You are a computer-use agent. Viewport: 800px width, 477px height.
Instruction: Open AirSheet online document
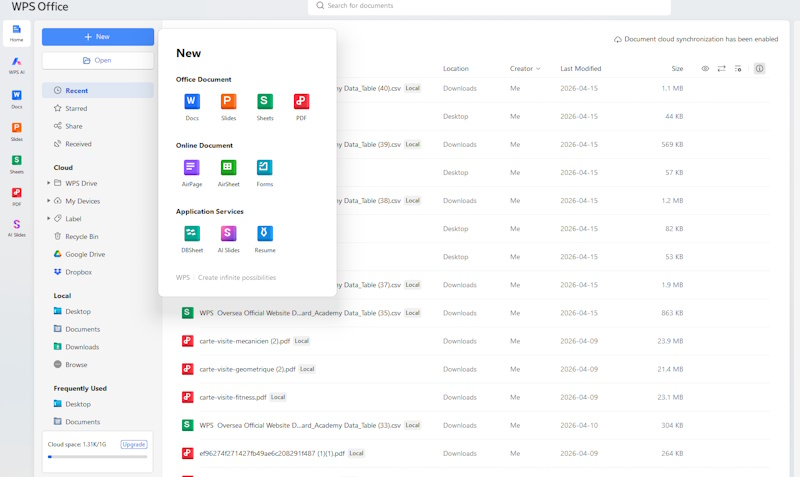228,173
